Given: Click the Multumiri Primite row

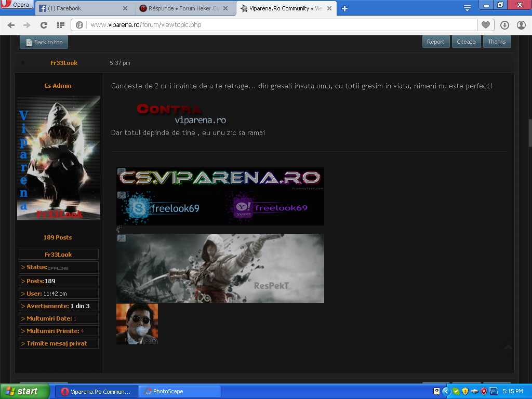Looking at the screenshot, I should (58, 331).
